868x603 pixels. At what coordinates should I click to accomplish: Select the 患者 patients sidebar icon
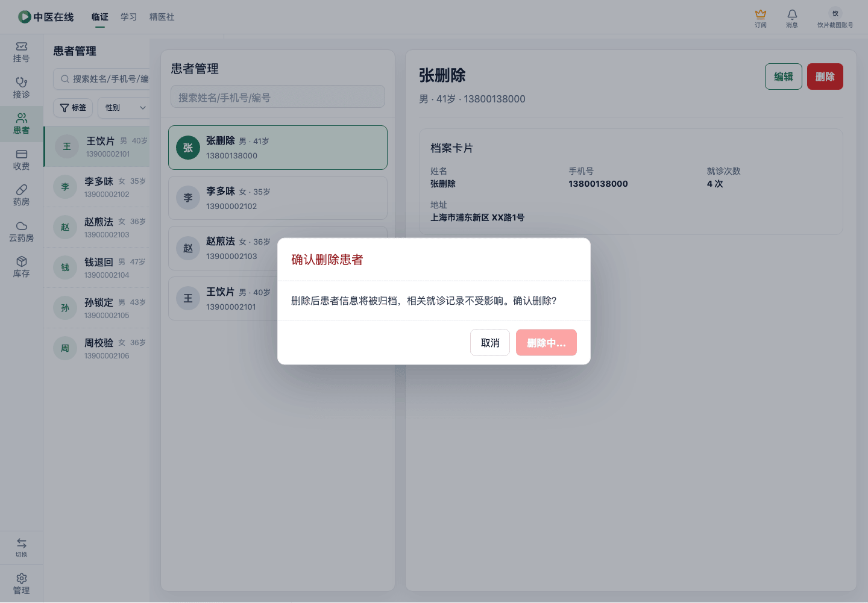coord(21,124)
